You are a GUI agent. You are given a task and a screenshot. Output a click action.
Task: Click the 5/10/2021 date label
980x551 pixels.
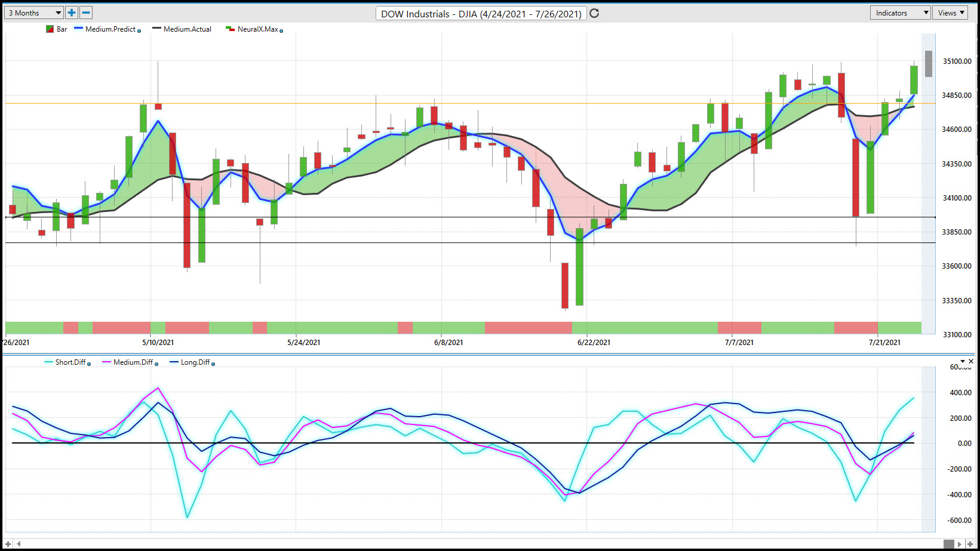[x=158, y=343]
